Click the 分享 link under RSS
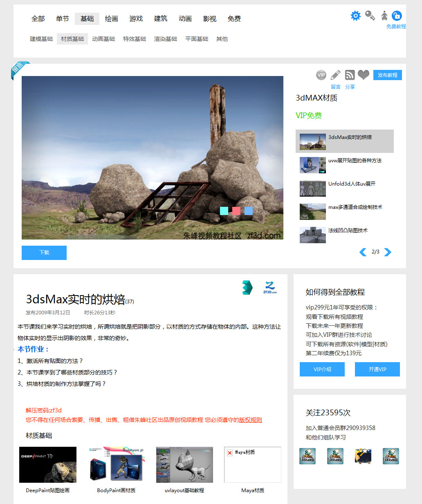The width and height of the screenshot is (422, 504). pyautogui.click(x=350, y=87)
